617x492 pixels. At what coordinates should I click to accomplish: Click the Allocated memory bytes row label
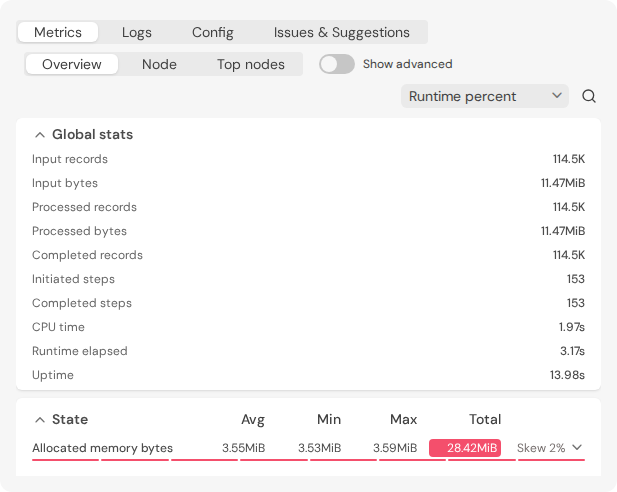click(102, 448)
